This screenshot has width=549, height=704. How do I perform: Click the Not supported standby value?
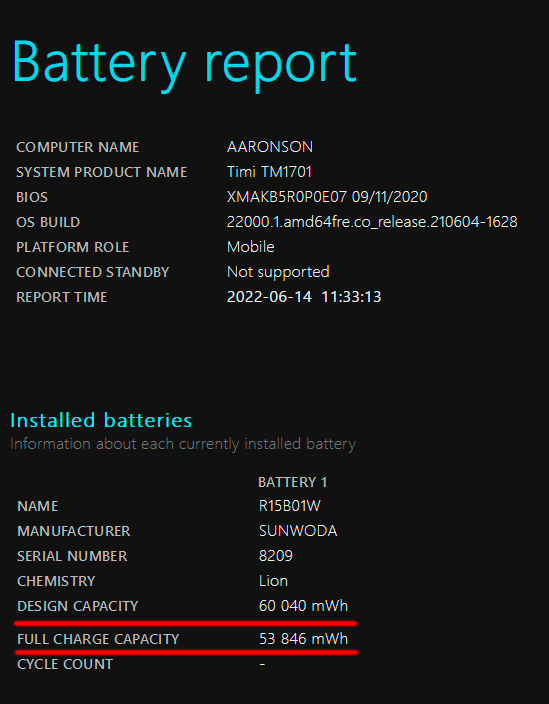tap(278, 272)
